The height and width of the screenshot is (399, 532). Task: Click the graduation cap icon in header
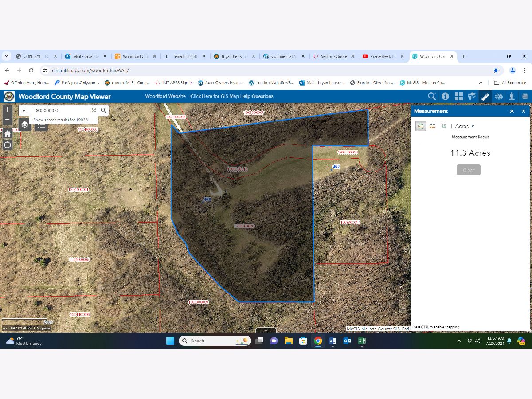click(x=472, y=96)
